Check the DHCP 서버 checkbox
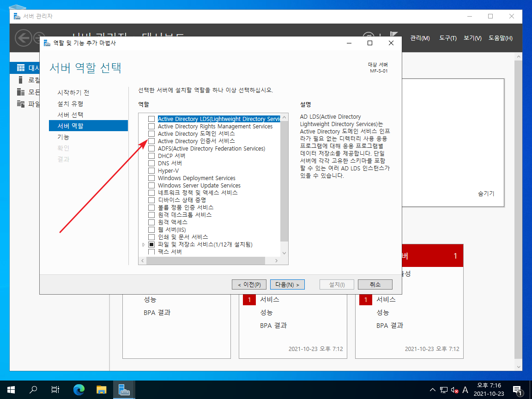 pyautogui.click(x=151, y=156)
